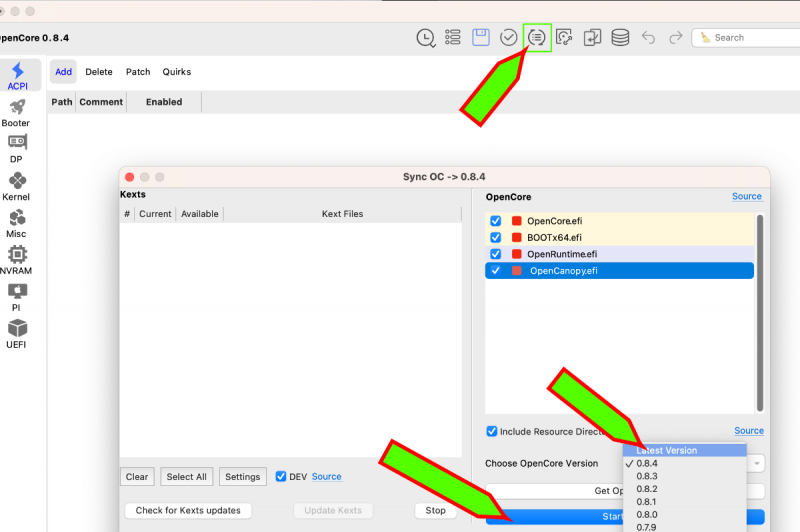Click the Current column header

[x=155, y=214]
